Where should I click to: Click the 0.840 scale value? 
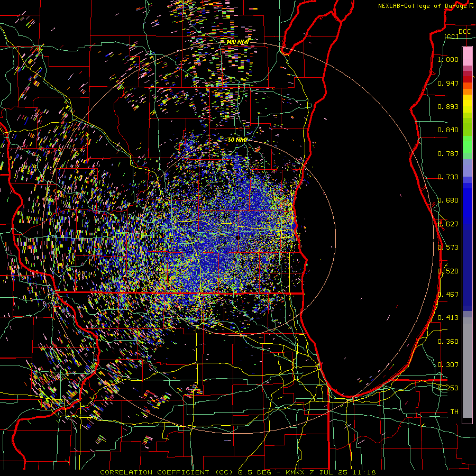tap(448, 130)
